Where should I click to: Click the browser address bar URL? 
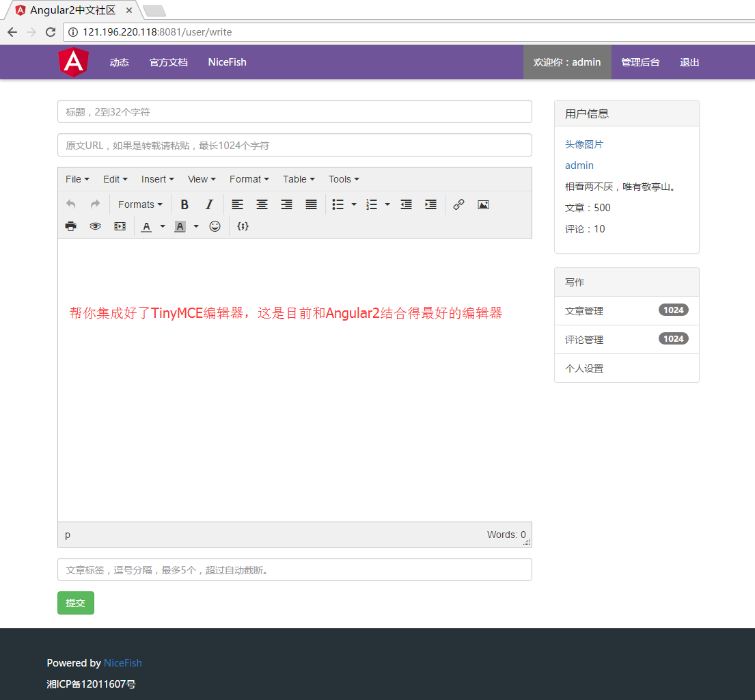click(157, 32)
